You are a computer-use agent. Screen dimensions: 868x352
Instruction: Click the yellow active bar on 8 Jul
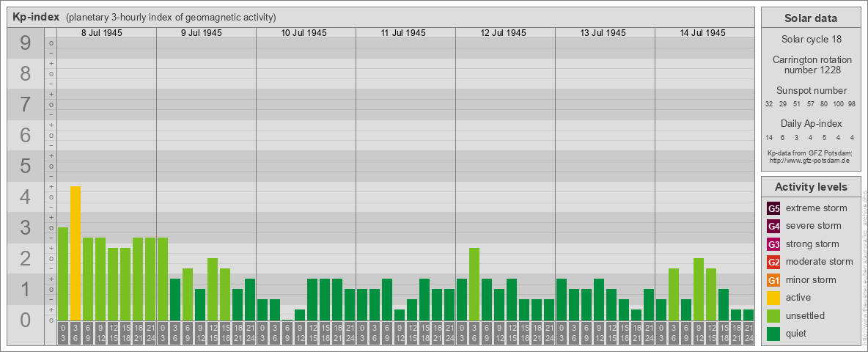tap(76, 253)
